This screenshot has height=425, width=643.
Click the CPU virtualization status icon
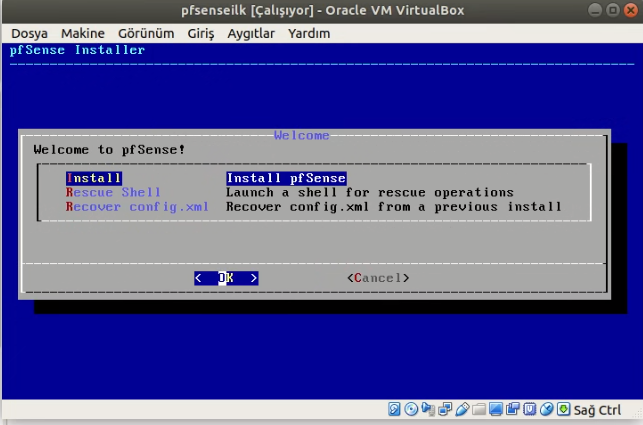(x=529, y=409)
